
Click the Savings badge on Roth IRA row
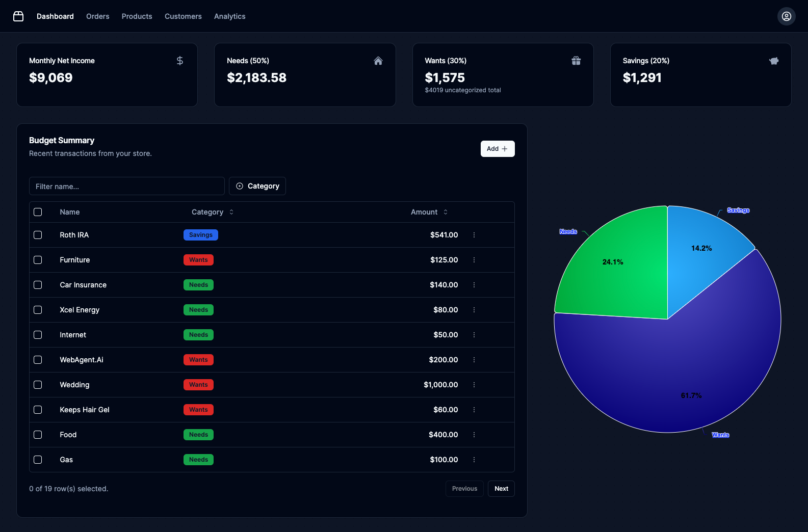201,235
